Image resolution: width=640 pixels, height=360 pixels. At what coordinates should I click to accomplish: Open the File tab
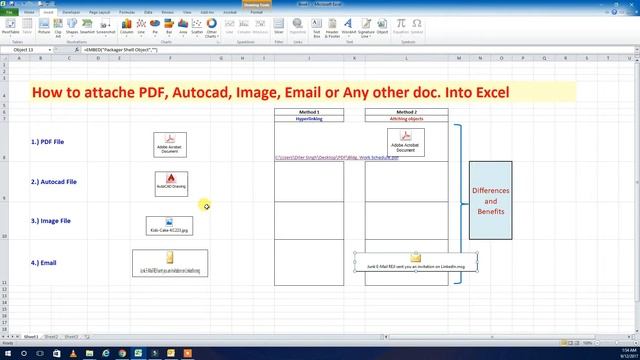[9, 12]
